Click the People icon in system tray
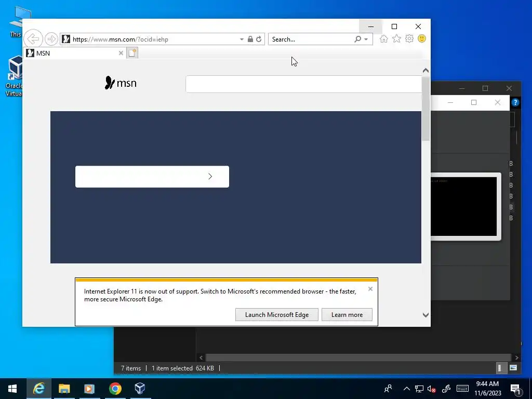532x399 pixels. [x=388, y=389]
